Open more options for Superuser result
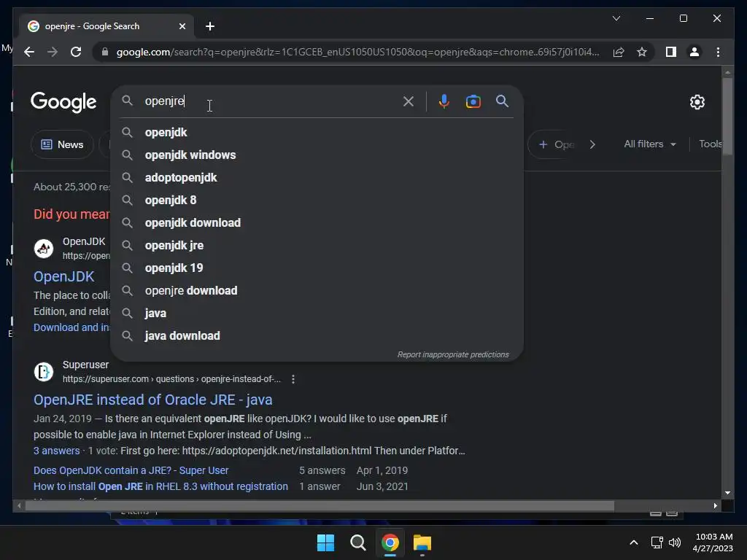Image resolution: width=747 pixels, height=560 pixels. [293, 379]
